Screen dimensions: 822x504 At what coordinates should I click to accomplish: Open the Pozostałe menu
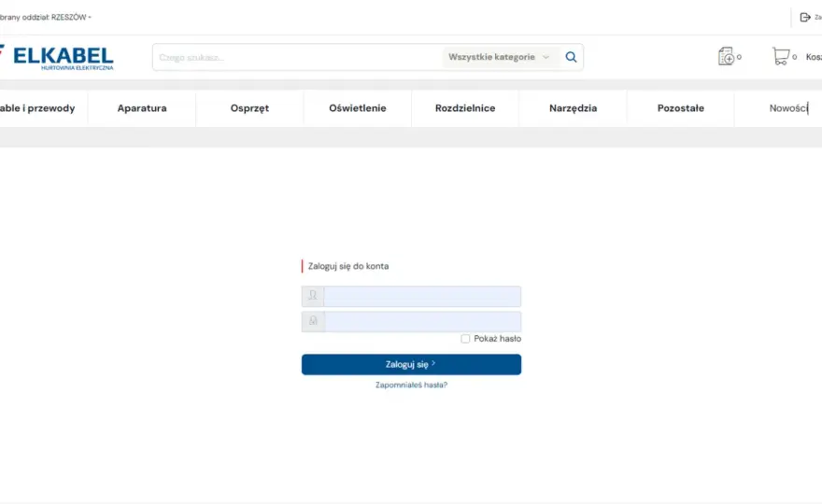coord(680,108)
